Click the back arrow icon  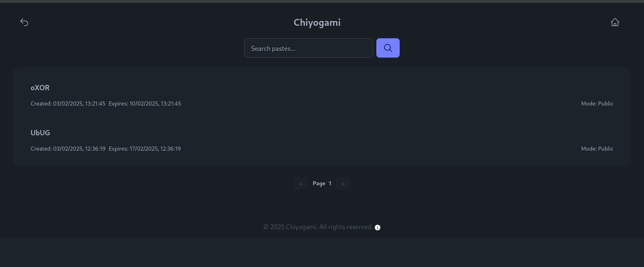[24, 22]
